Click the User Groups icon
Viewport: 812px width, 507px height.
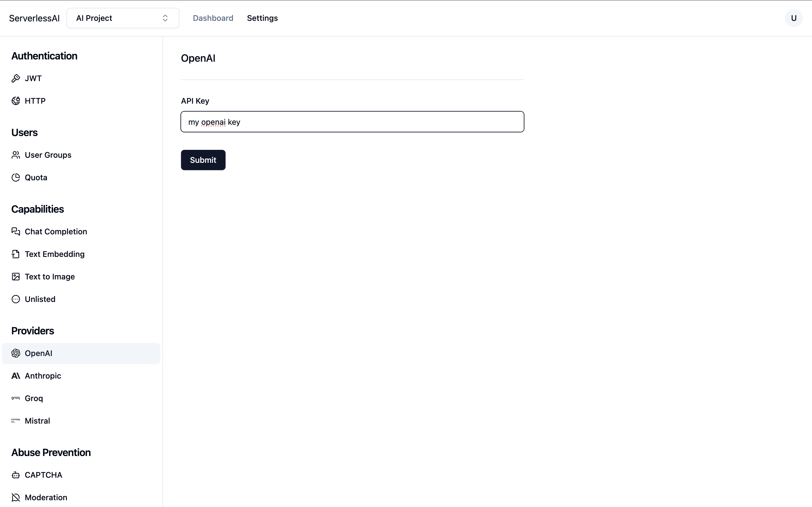click(x=16, y=155)
